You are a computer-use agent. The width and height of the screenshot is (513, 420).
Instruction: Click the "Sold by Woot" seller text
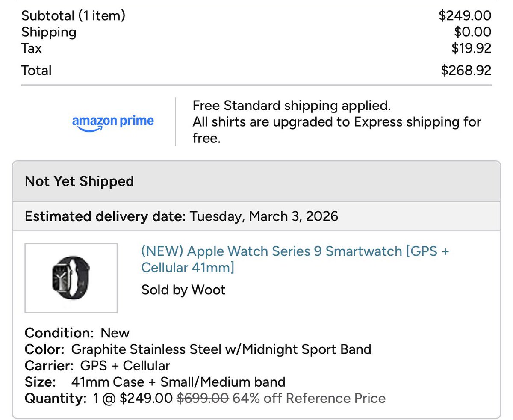(183, 290)
